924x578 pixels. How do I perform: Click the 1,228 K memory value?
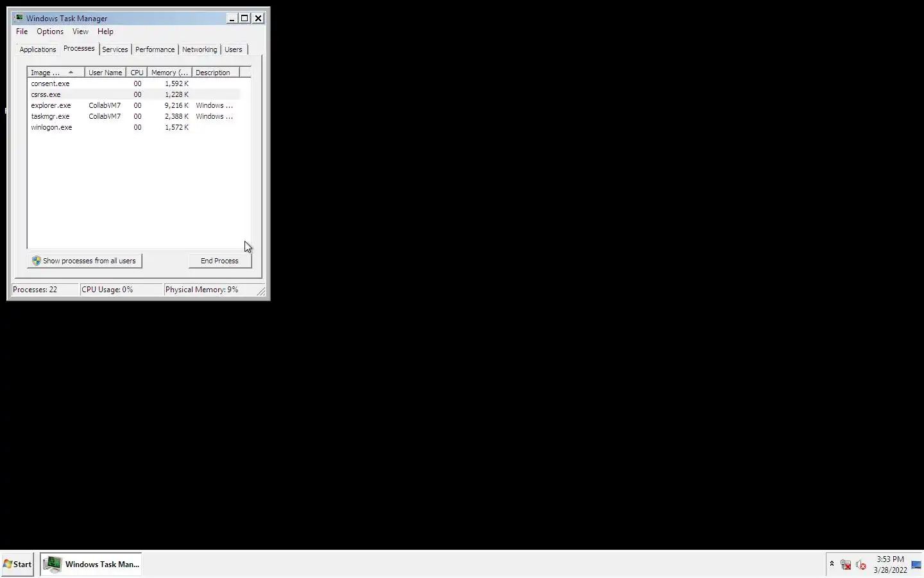176,94
